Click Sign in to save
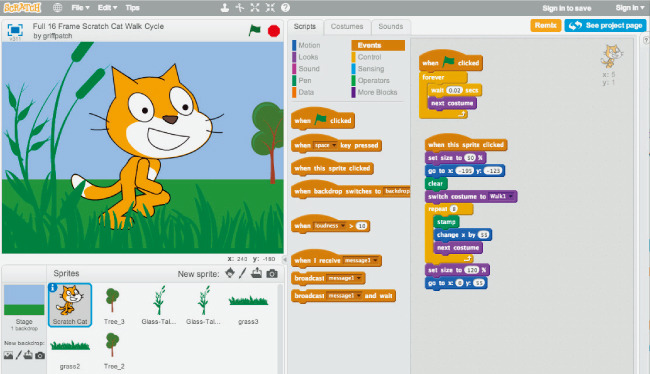The width and height of the screenshot is (650, 374). 567,8
